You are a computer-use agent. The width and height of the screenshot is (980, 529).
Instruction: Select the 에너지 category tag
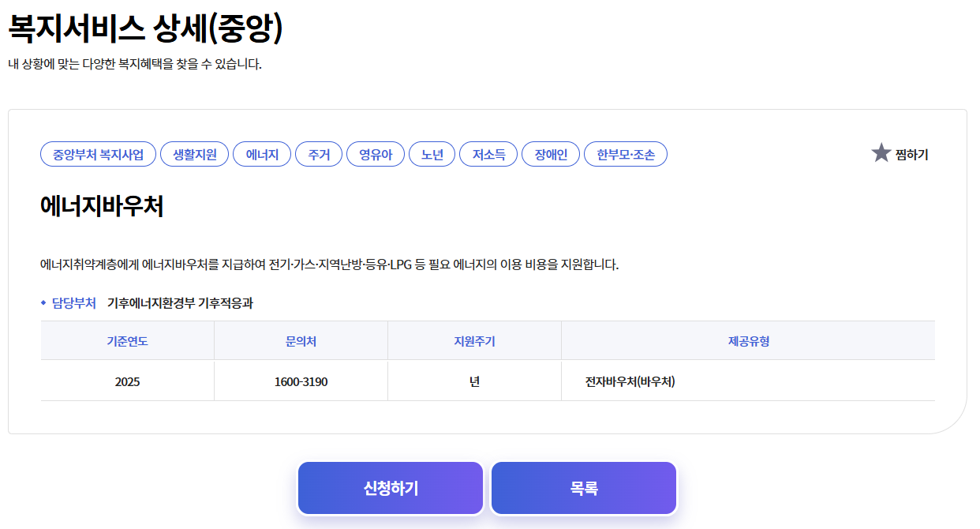point(261,154)
